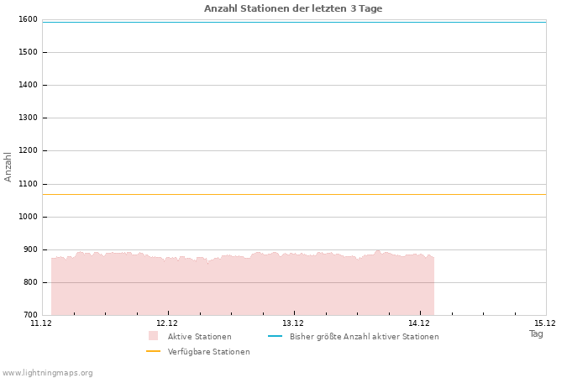588x378 pixels.
Task: Click the pink Aktive Stationen legend swatch
Action: click(153, 336)
